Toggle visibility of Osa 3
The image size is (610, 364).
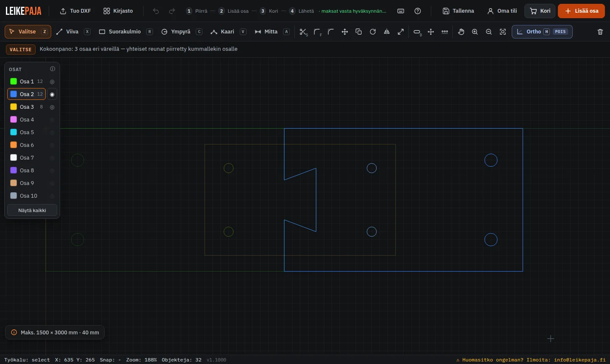click(x=52, y=107)
